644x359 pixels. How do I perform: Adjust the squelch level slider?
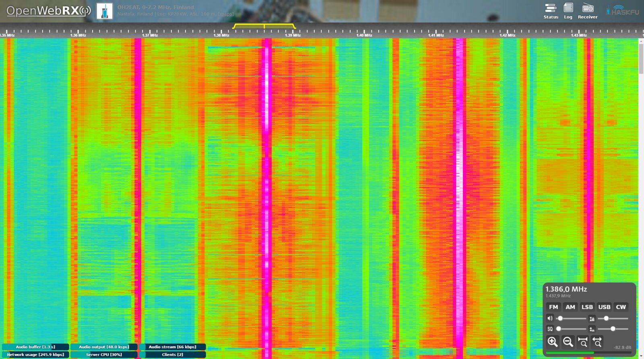(571, 329)
